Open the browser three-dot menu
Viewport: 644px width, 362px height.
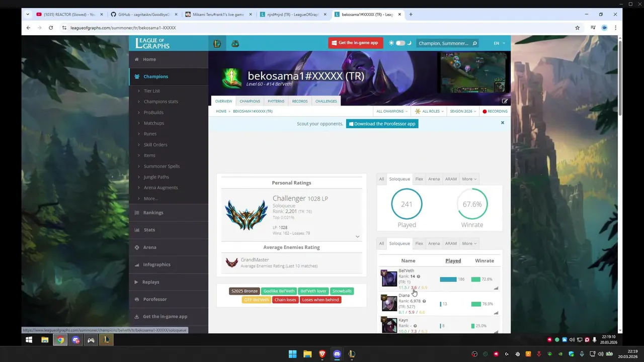[x=615, y=28]
